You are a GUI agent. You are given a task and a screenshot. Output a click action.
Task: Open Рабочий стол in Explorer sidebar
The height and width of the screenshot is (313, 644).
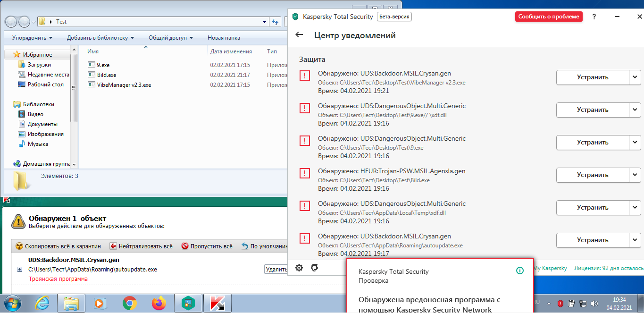tap(41, 85)
